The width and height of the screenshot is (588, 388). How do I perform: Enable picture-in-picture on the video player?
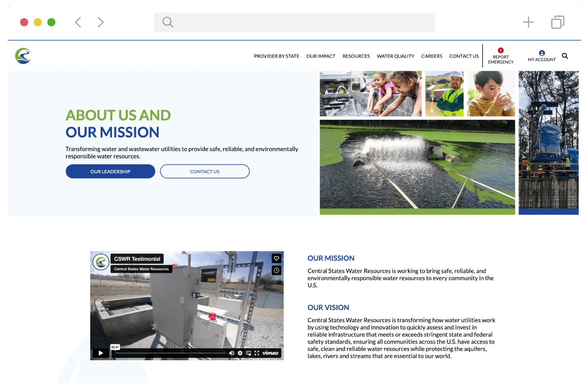pos(248,353)
